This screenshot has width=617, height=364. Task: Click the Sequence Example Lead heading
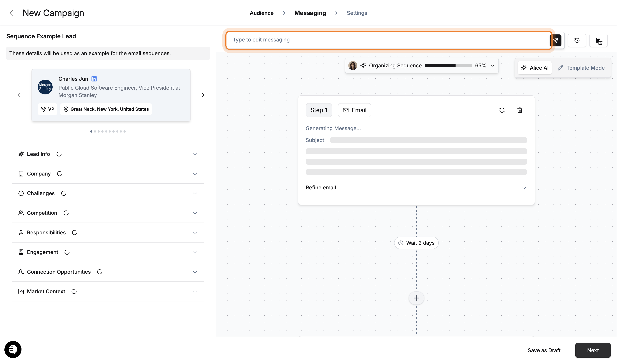click(x=41, y=36)
